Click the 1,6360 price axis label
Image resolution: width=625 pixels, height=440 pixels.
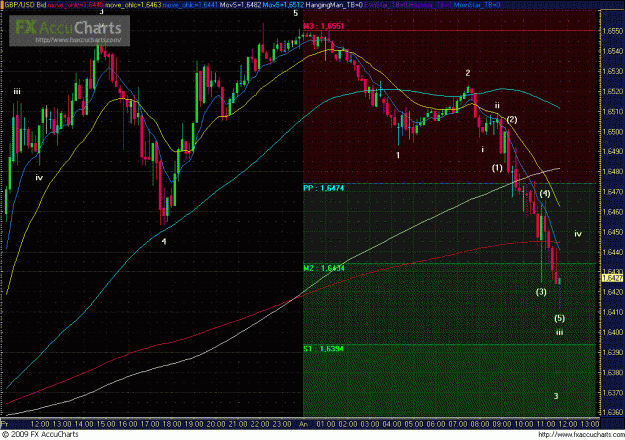613,413
